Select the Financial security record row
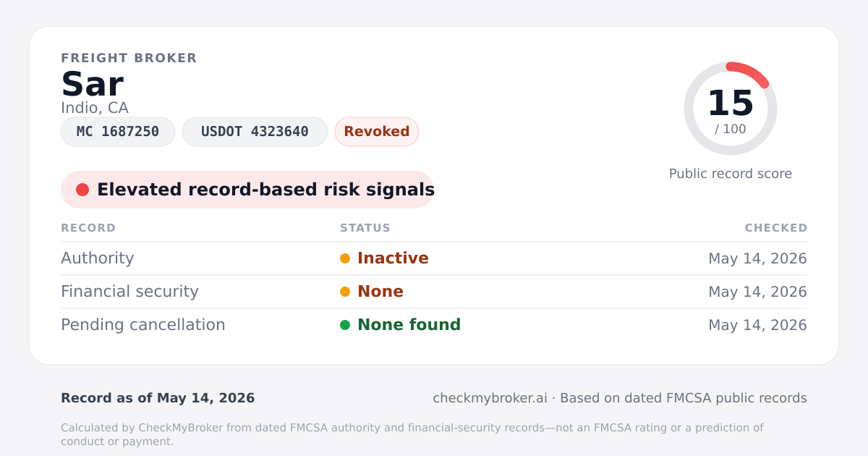This screenshot has height=456, width=868. [434, 292]
